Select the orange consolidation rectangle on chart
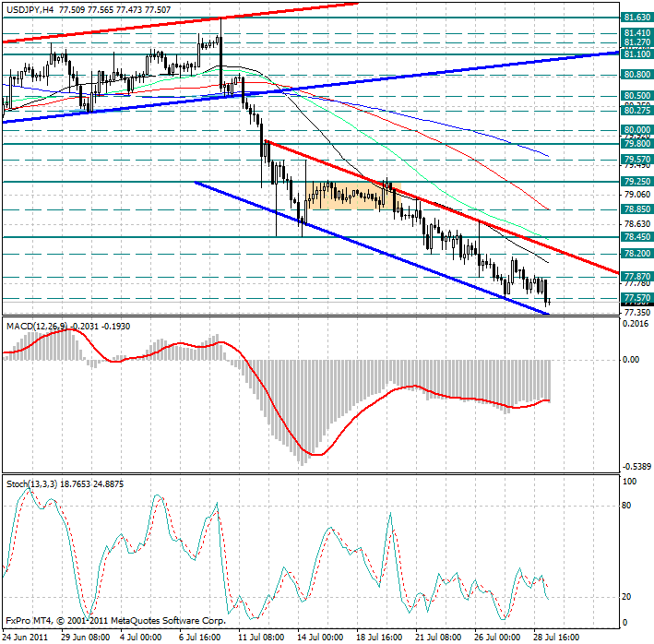654x644 pixels. pyautogui.click(x=346, y=196)
